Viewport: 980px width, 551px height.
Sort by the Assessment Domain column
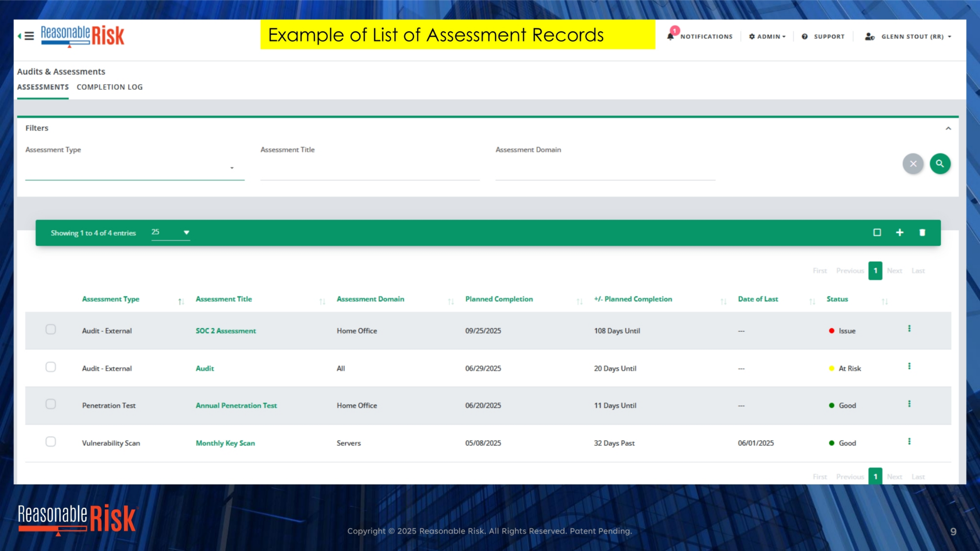(x=370, y=299)
